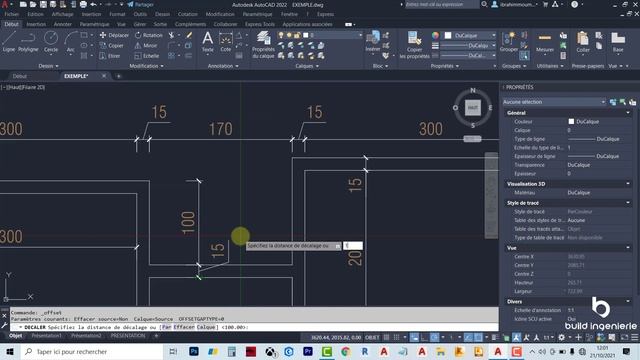
Task: Click the Mesurer tool
Action: [544, 42]
